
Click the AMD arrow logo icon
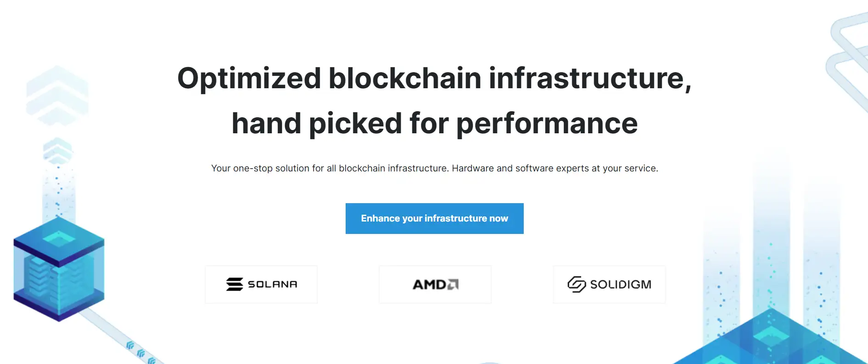[x=453, y=284]
